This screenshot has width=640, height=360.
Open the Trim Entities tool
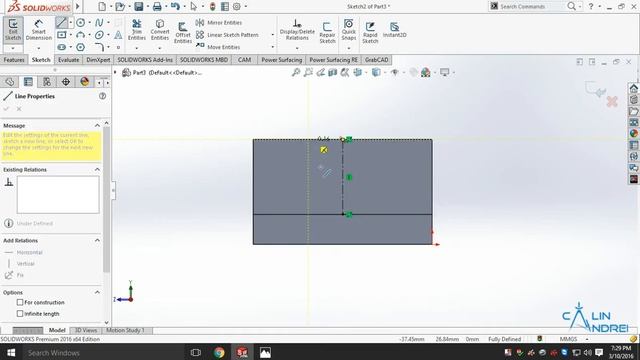point(137,30)
